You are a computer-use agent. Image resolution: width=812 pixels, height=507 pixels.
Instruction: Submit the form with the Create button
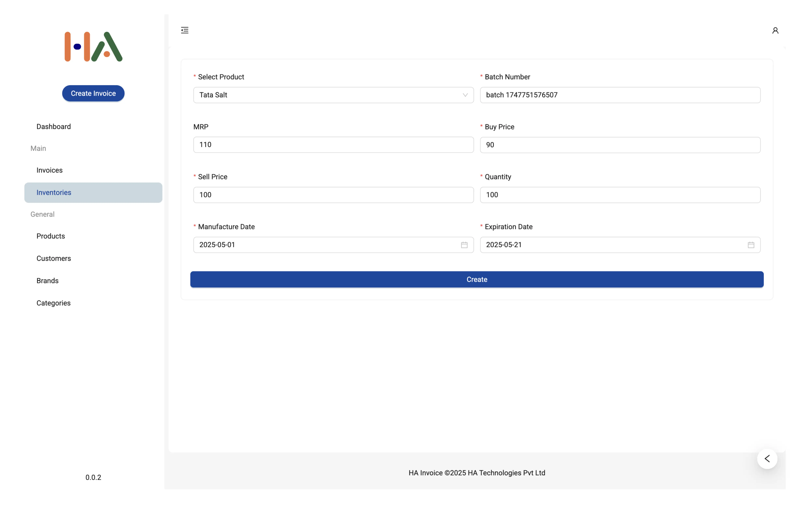[x=477, y=279]
